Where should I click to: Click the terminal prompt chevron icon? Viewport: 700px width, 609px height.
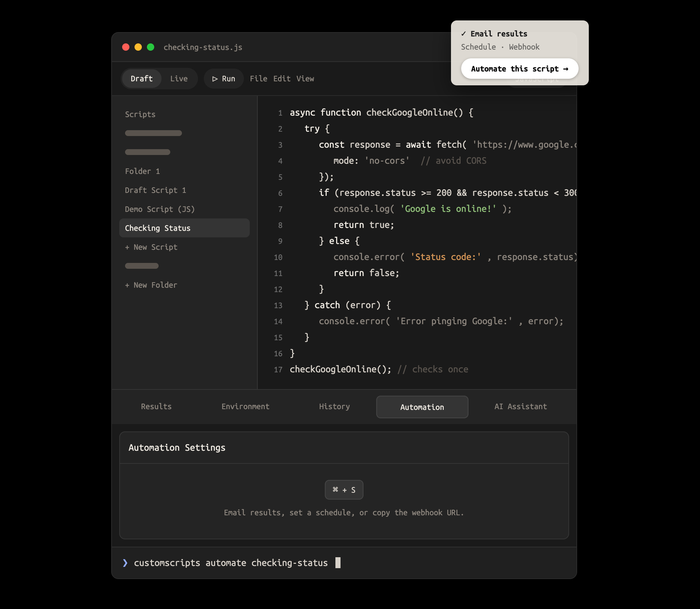pyautogui.click(x=125, y=563)
